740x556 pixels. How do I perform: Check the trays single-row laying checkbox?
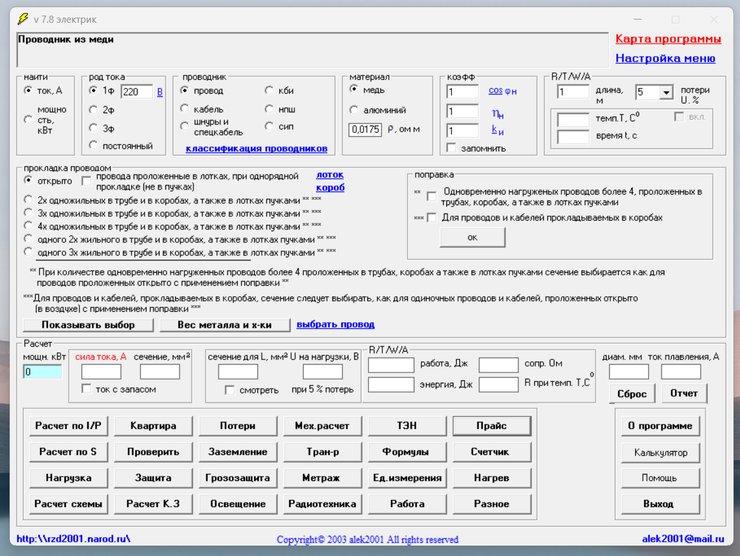[86, 181]
